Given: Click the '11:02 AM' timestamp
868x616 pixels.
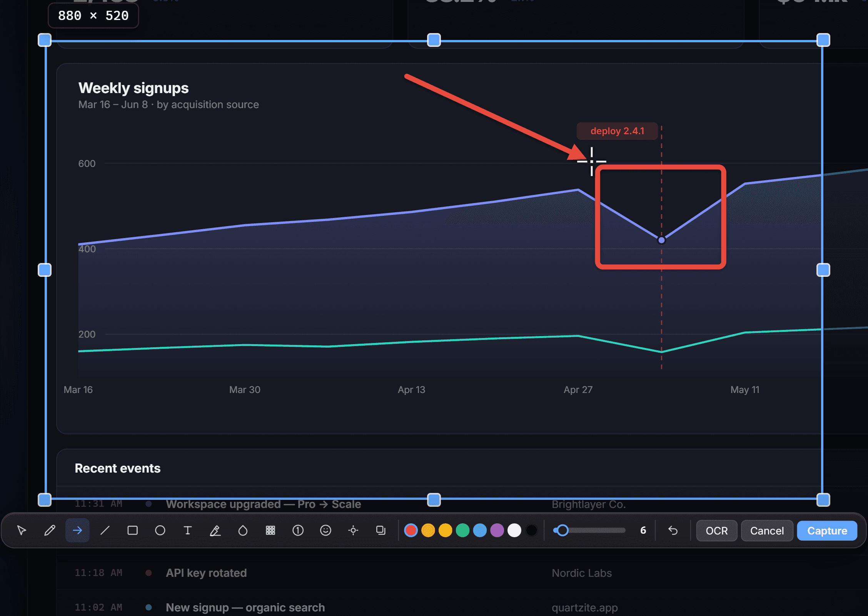Looking at the screenshot, I should [x=98, y=608].
